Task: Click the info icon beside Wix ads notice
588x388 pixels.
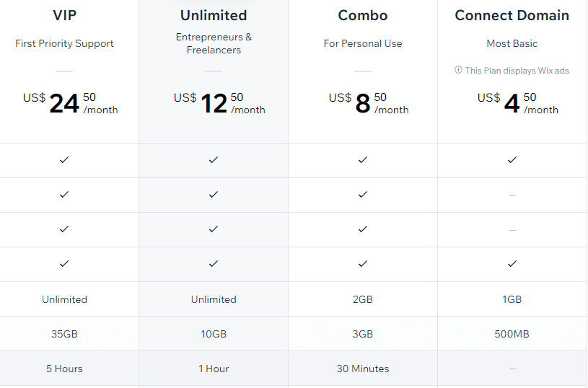Action: click(458, 70)
